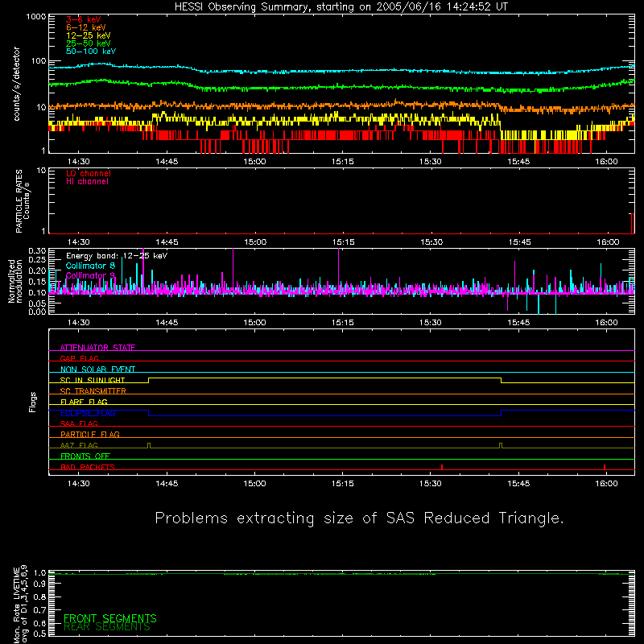
Task: Click the HI channel legend label
Action: coord(87,182)
